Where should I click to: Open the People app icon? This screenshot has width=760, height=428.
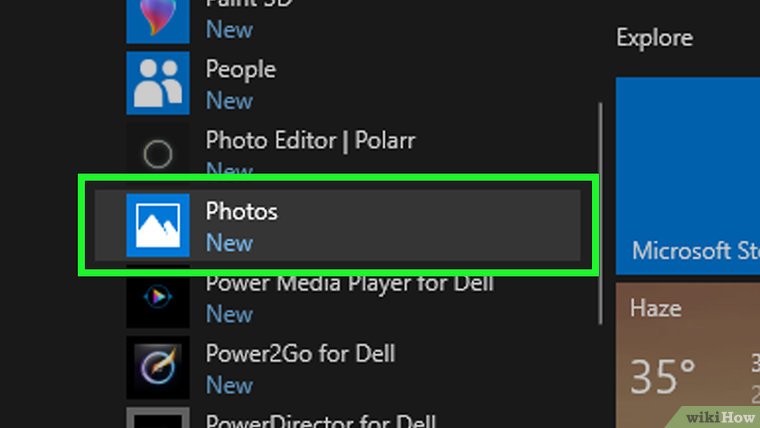coord(158,84)
